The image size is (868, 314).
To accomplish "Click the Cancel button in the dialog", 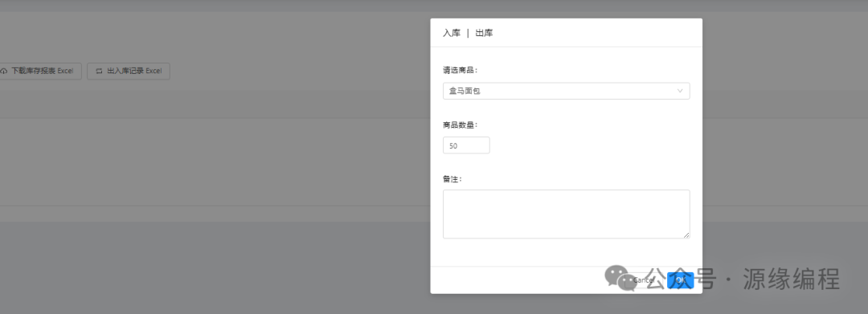I will click(643, 280).
